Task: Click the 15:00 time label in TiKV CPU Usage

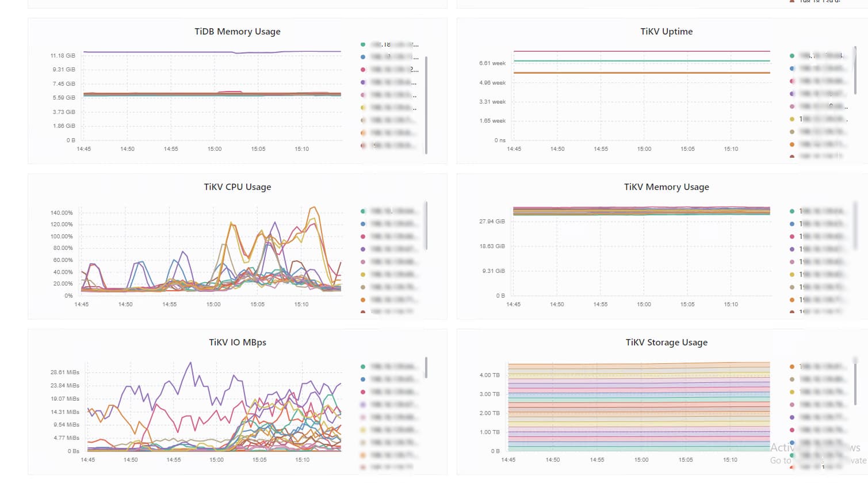Action: (213, 305)
